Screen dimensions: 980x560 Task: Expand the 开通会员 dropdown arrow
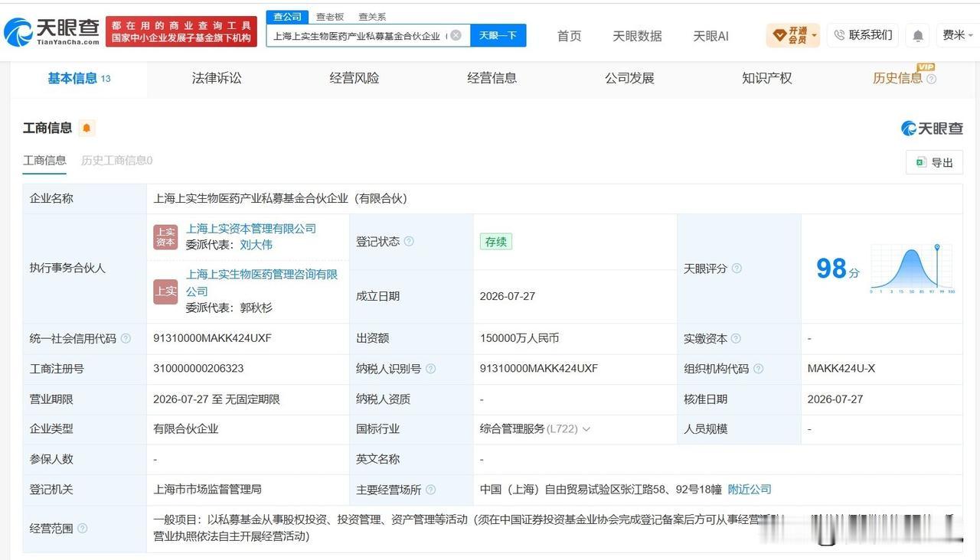tap(814, 35)
